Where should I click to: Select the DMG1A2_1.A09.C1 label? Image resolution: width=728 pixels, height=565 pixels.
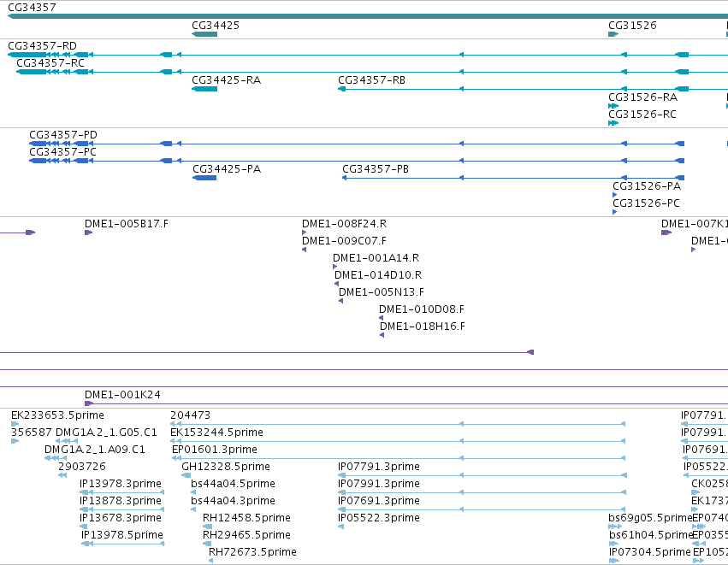click(x=95, y=450)
